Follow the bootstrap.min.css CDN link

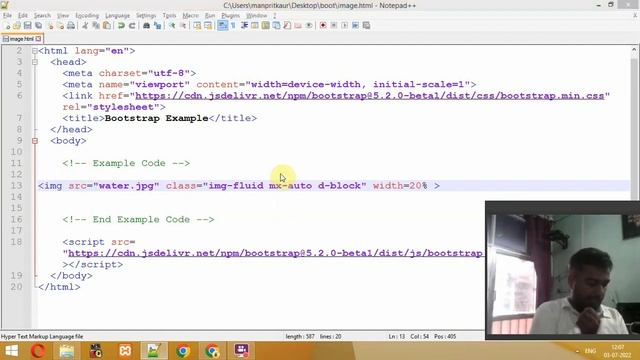coord(369,96)
